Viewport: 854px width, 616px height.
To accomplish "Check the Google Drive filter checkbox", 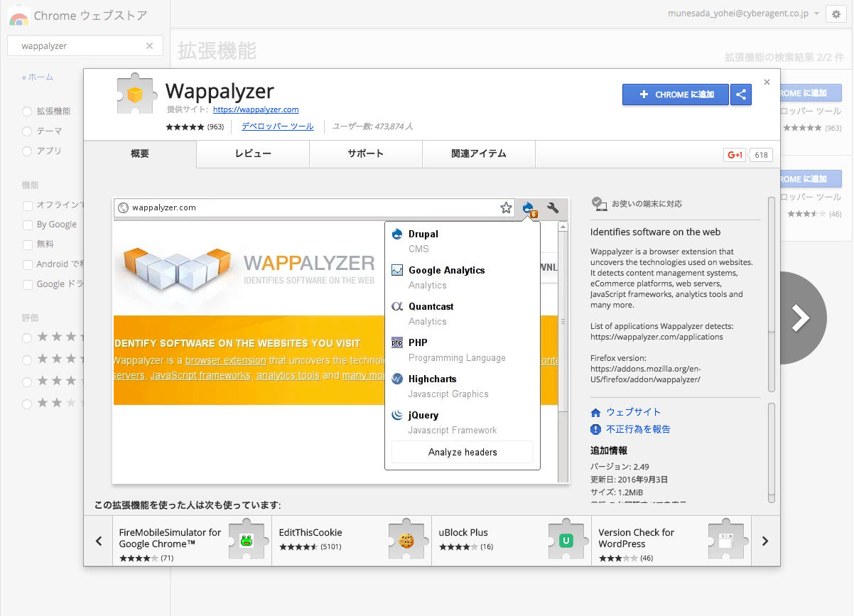I will (x=27, y=284).
